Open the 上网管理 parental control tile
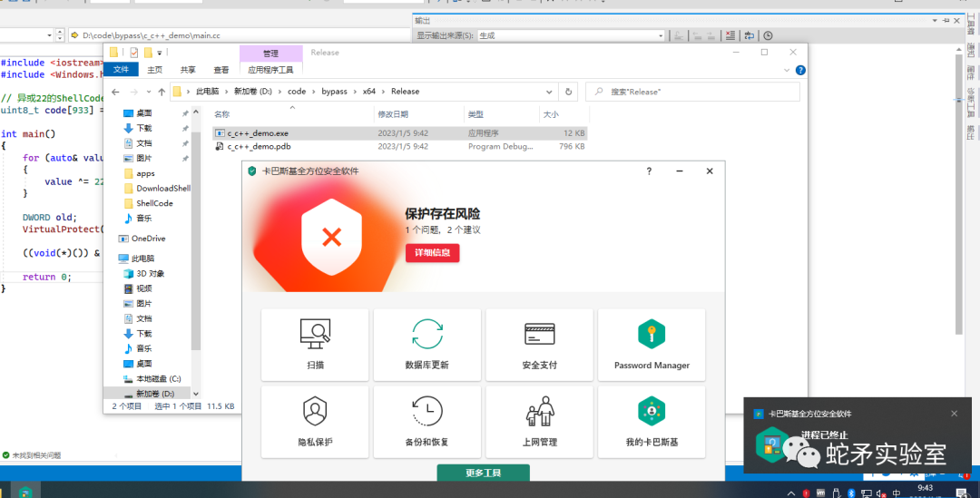Image resolution: width=980 pixels, height=498 pixels. [x=539, y=422]
